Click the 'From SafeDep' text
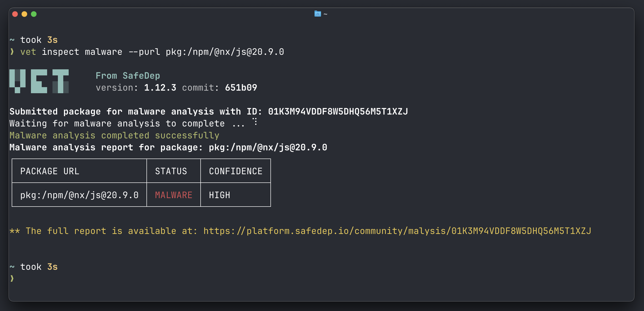644x311 pixels. [128, 75]
